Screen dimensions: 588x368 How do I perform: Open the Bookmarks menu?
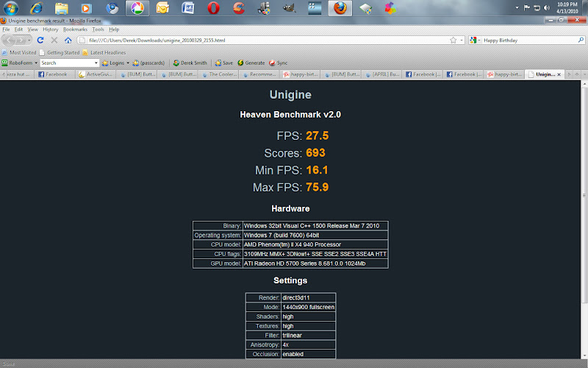[x=75, y=29]
